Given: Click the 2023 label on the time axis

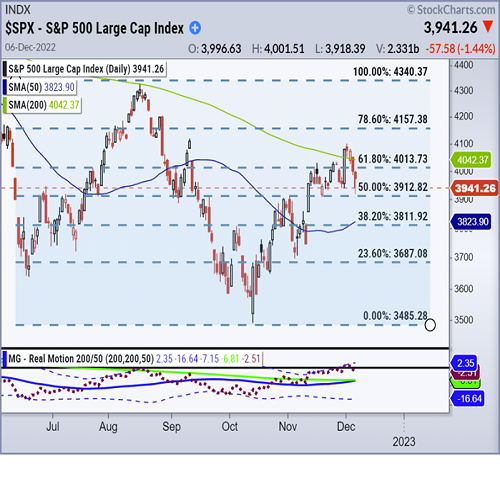Looking at the screenshot, I should [x=404, y=442].
